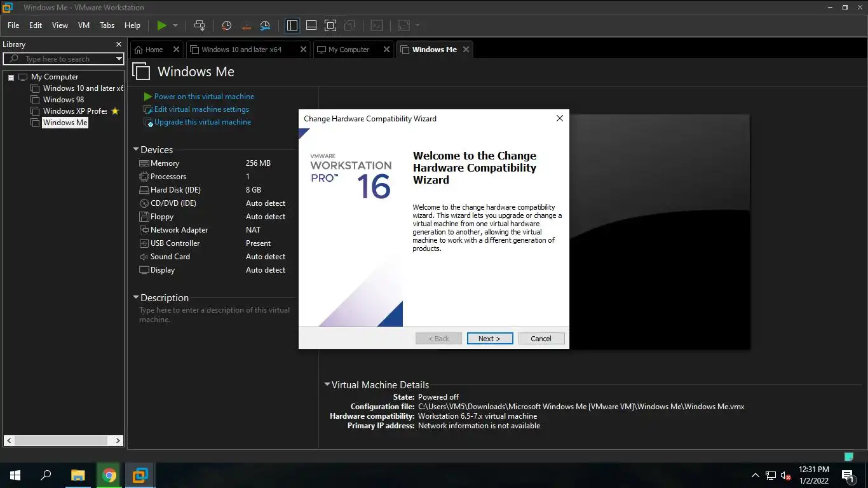The height and width of the screenshot is (488, 868).
Task: Collapse the My Computer tree node
Action: (11, 77)
